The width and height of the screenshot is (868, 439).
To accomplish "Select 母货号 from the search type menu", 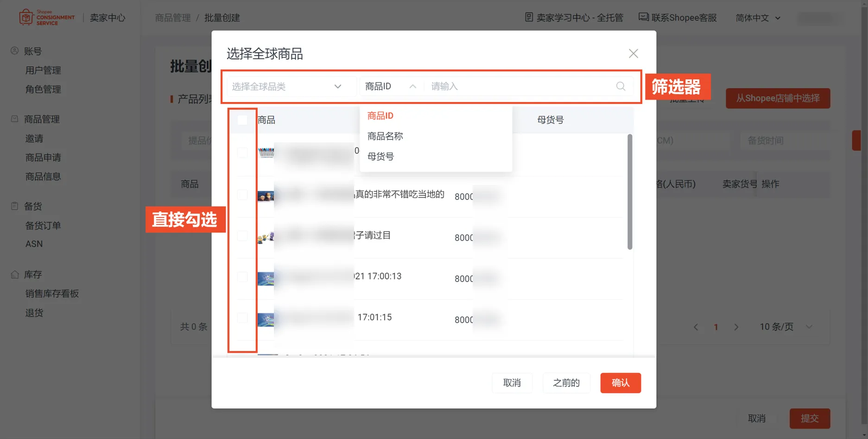I will (380, 156).
